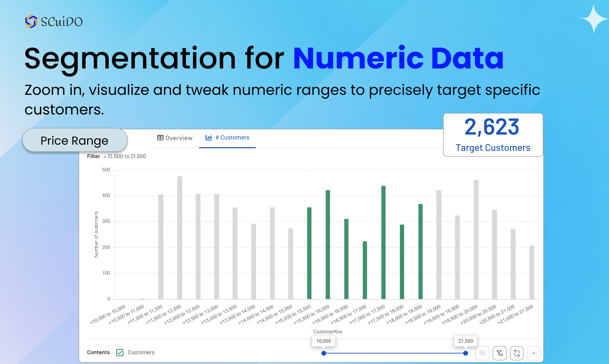The height and width of the screenshot is (364, 609).
Task: Click the >13,000 to 13,500 gray bar
Action: coord(235,253)
